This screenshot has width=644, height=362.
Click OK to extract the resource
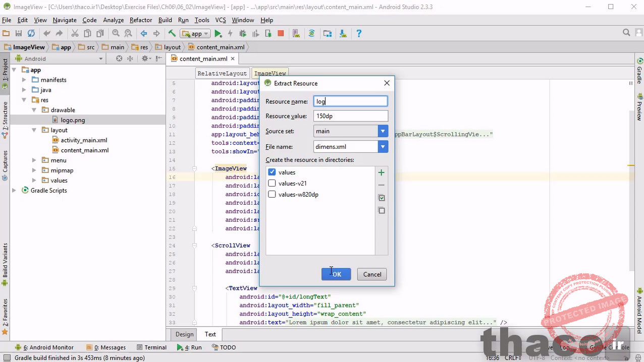click(336, 274)
